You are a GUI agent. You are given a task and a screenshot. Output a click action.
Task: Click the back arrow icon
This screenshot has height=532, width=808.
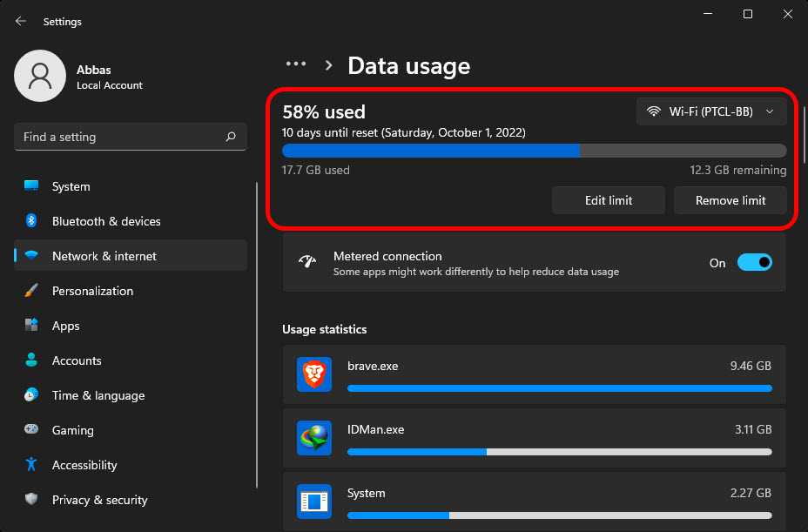tap(21, 21)
